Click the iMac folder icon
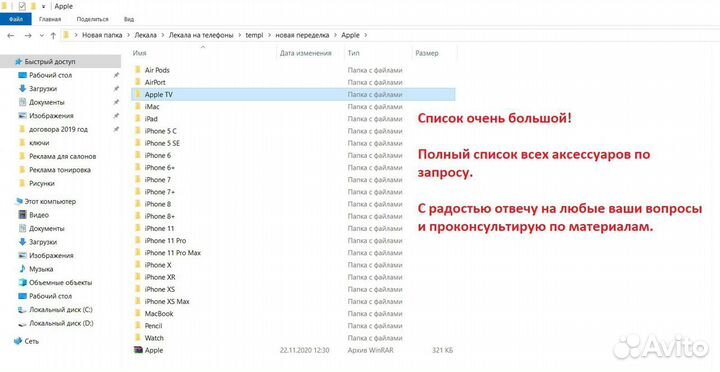 (x=138, y=107)
